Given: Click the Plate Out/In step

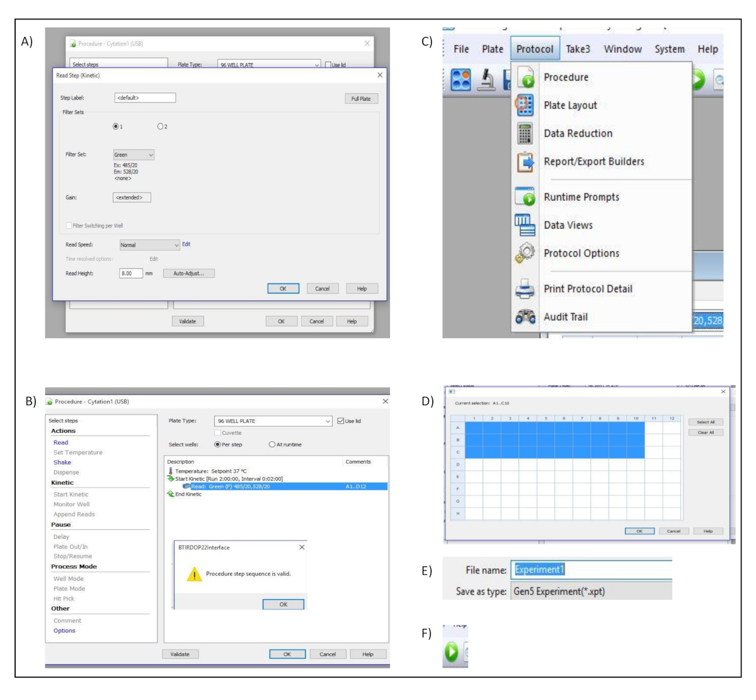Looking at the screenshot, I should tap(70, 547).
